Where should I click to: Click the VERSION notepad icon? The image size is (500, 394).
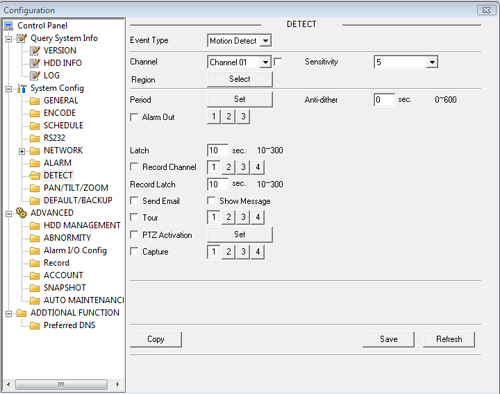pos(35,51)
